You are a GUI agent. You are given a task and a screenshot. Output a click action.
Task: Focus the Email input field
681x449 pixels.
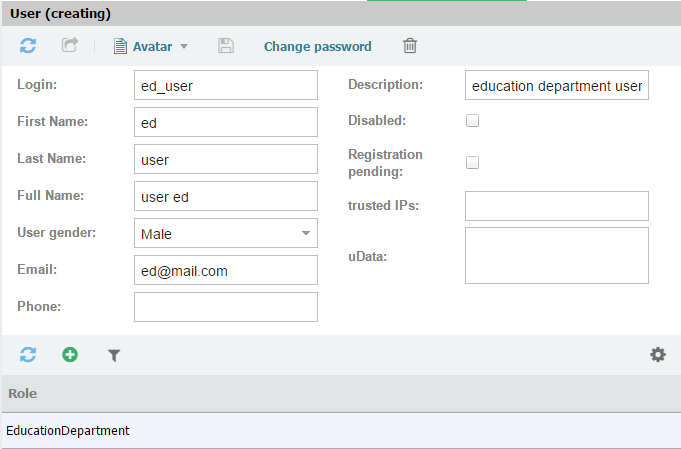pos(225,270)
